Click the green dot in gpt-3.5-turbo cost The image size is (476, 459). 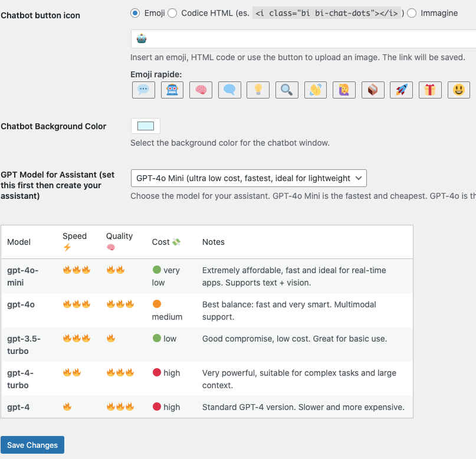click(x=157, y=338)
